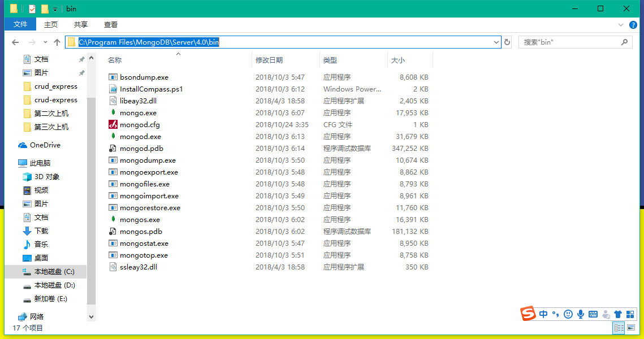Open 桌面 folder in sidebar
Screen dimensions: 644x339
click(35, 258)
